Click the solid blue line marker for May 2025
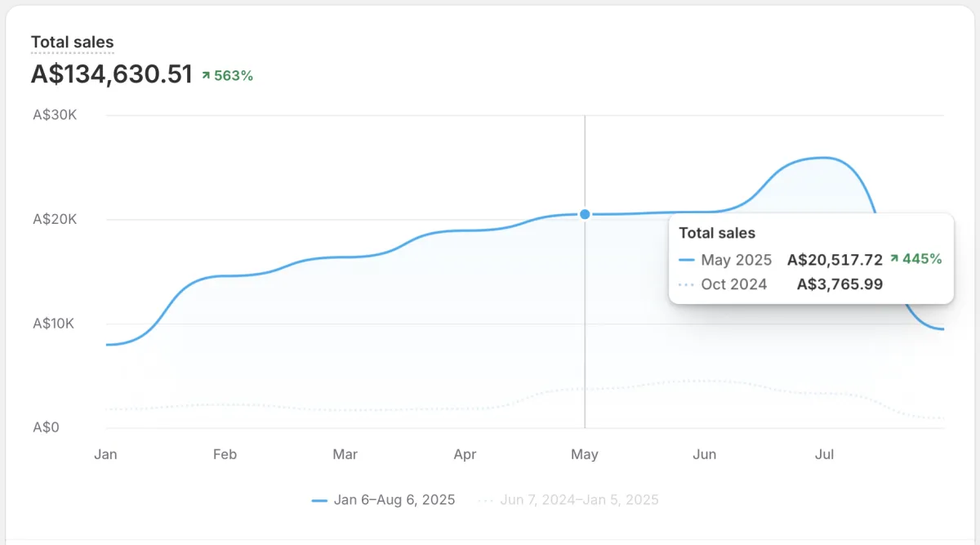The image size is (980, 545). click(686, 260)
